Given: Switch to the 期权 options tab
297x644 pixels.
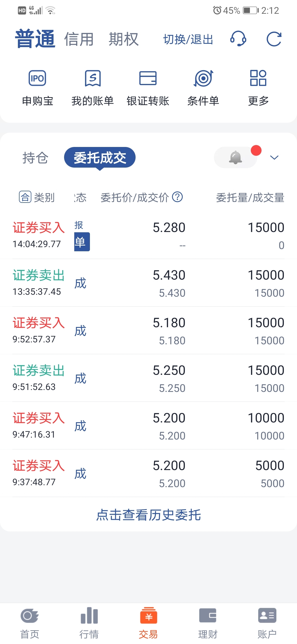Looking at the screenshot, I should point(123,39).
